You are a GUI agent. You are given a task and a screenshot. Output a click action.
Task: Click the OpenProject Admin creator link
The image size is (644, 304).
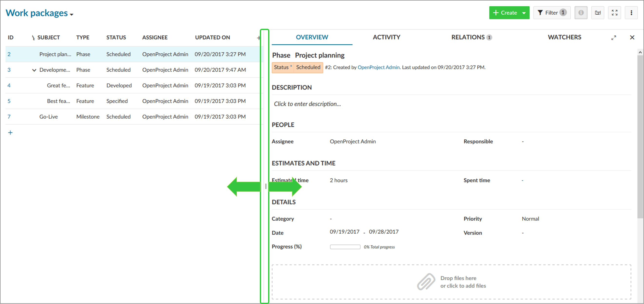click(x=378, y=67)
